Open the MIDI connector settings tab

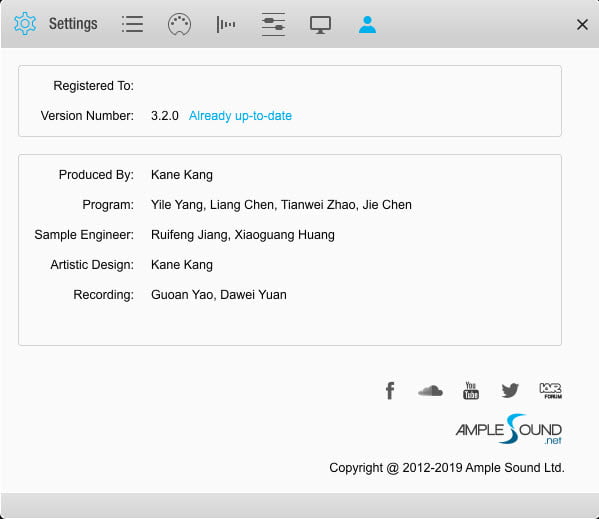coord(179,24)
